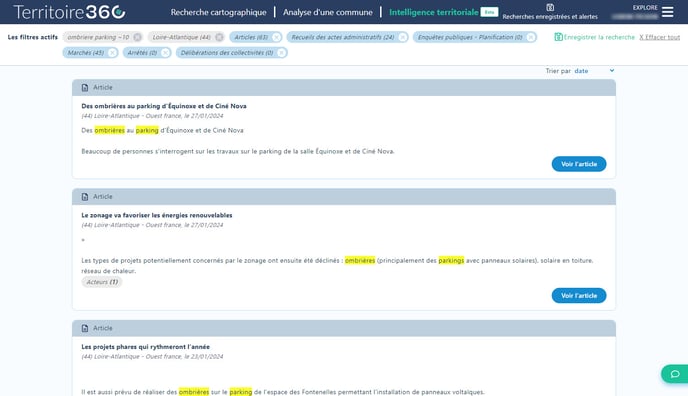Viewport: 688px width, 396px height.
Task: Click the Beta badge next to Intelligence territoriale
Action: click(x=489, y=12)
